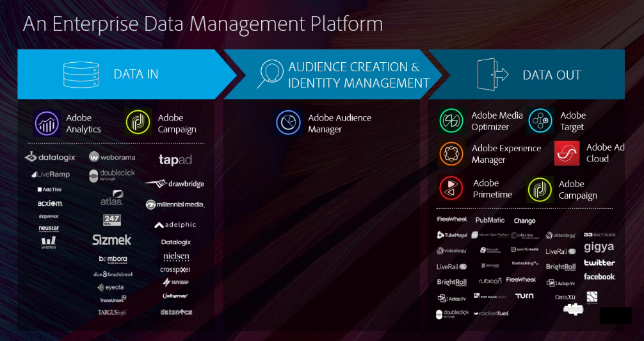Select the Adobe Campaign icon in Data Out section
The width and height of the screenshot is (644, 341).
pos(540,190)
